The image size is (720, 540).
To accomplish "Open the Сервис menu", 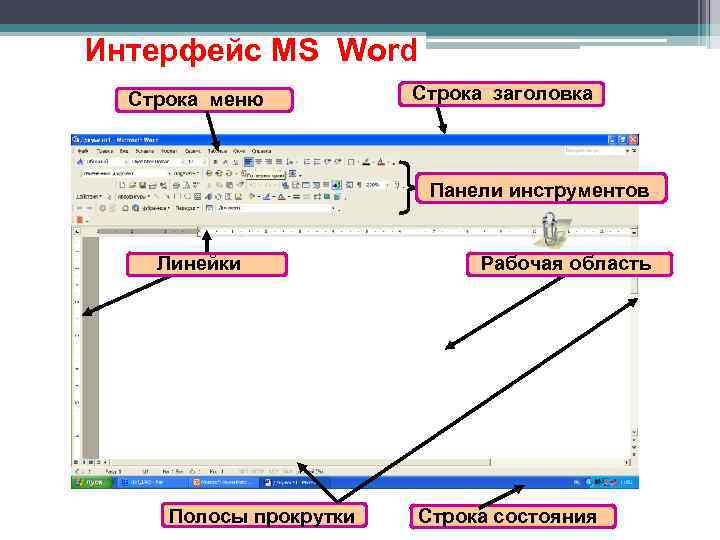I will [193, 151].
